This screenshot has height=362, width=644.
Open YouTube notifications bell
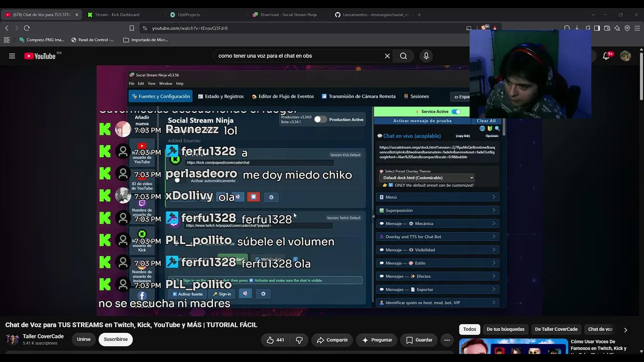click(606, 56)
